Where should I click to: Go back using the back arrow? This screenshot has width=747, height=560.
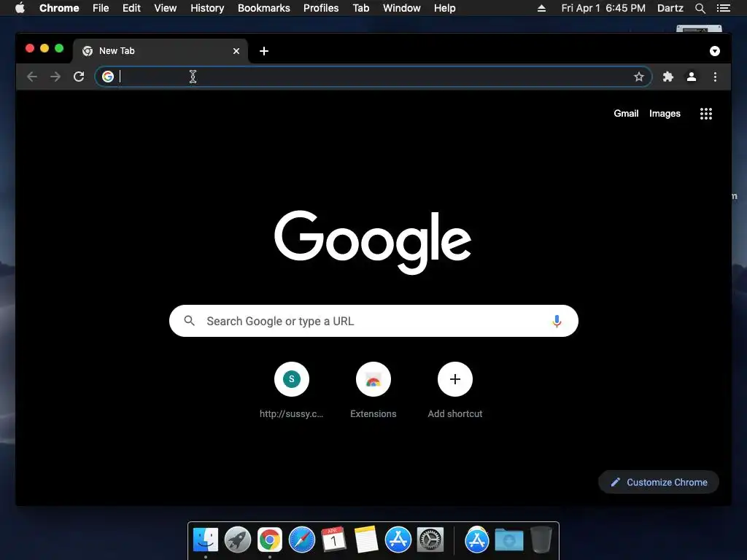[32, 77]
